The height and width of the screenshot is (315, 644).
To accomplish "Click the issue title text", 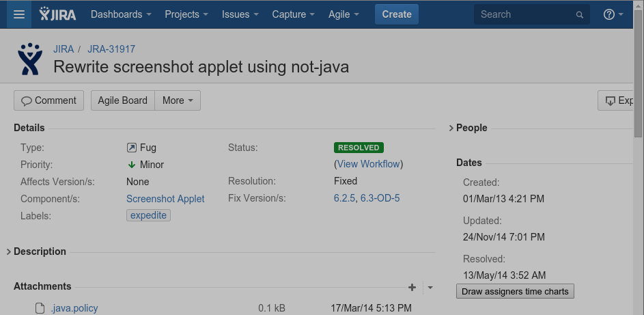I will tap(201, 67).
